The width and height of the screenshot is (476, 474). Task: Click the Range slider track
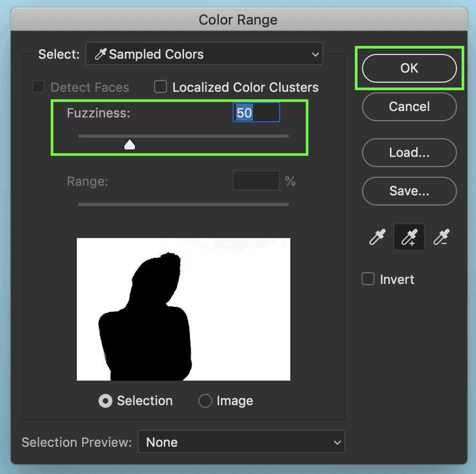[x=184, y=204]
